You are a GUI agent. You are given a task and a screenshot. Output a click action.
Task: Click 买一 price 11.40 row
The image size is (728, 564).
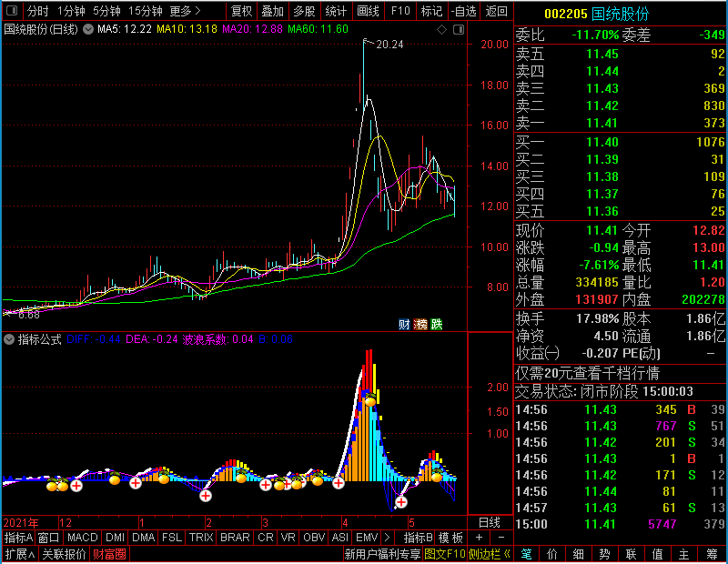click(620, 142)
